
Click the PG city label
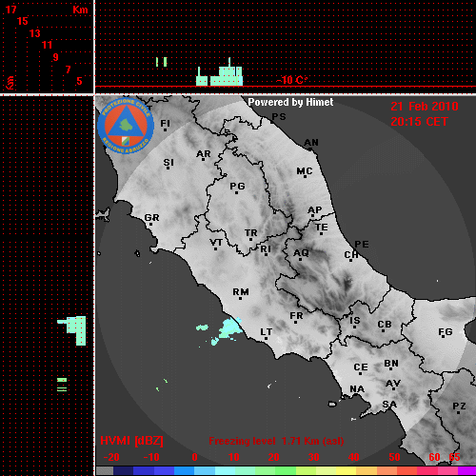[237, 186]
